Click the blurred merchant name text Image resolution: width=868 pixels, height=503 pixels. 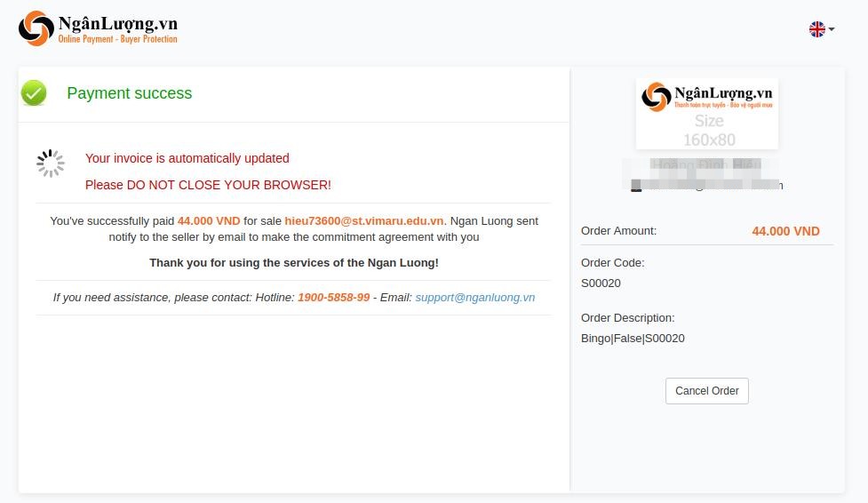[x=705, y=164]
